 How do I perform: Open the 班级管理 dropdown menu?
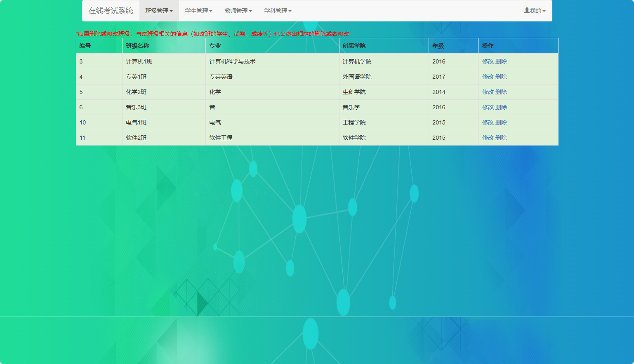pyautogui.click(x=159, y=10)
